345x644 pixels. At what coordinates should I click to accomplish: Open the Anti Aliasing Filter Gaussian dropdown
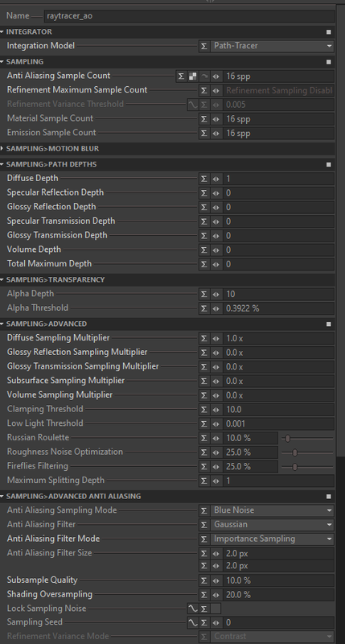click(x=272, y=525)
